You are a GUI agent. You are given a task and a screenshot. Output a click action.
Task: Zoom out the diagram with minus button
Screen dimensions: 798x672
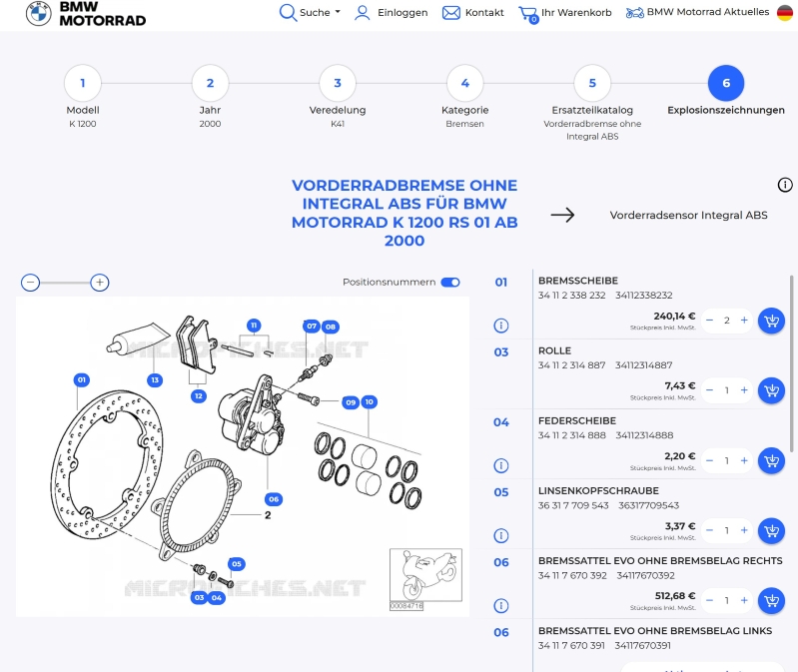click(31, 283)
